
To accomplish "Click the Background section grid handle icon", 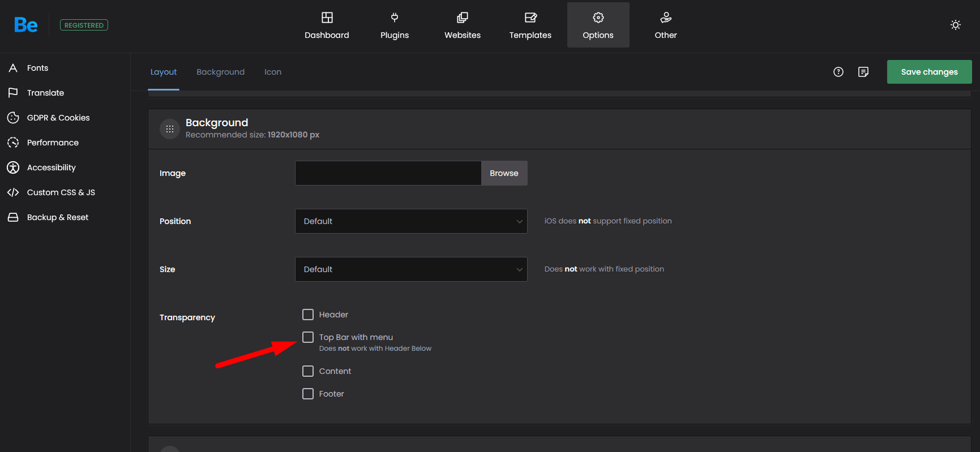I will 170,129.
